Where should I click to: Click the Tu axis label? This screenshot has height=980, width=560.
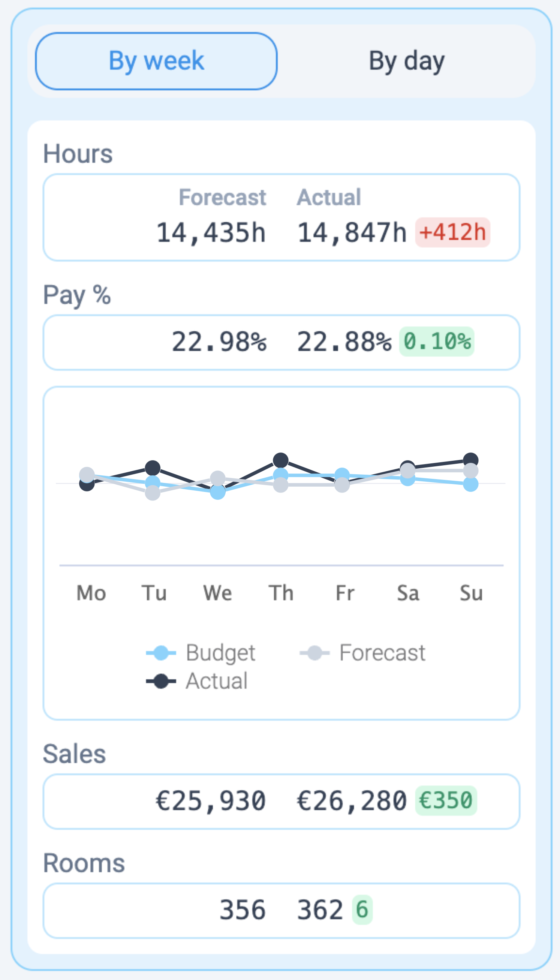point(154,593)
